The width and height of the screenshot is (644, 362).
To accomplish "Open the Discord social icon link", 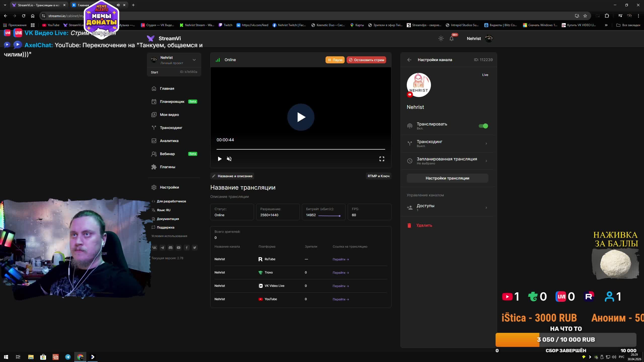I will pos(171,248).
